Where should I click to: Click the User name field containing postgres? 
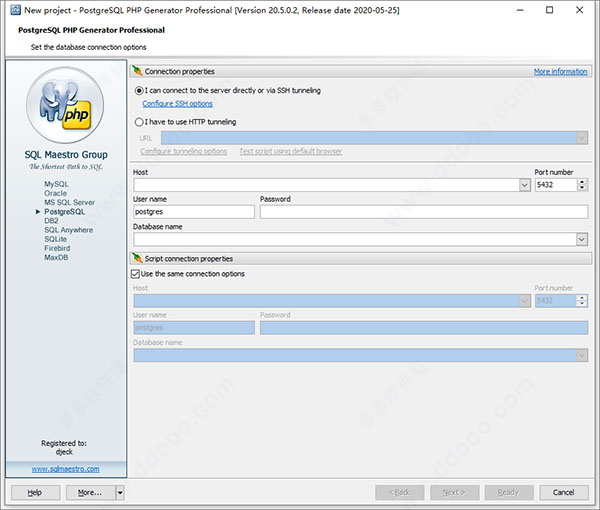click(194, 212)
